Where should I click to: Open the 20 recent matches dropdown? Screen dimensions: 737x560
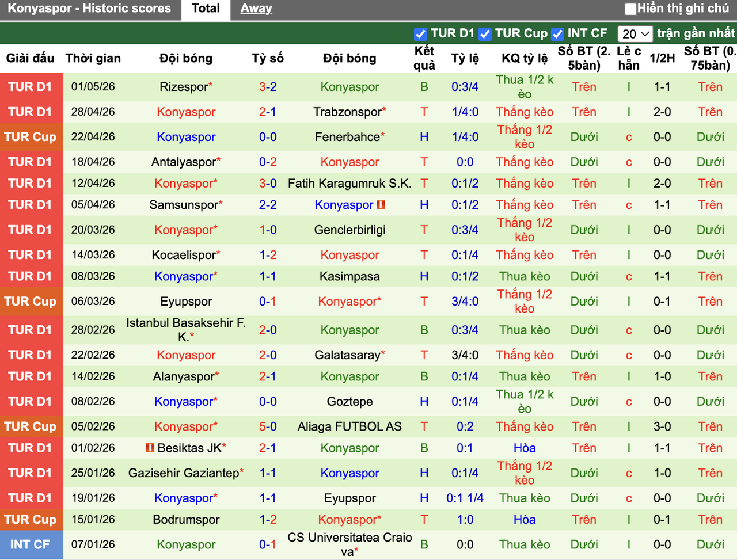[635, 34]
